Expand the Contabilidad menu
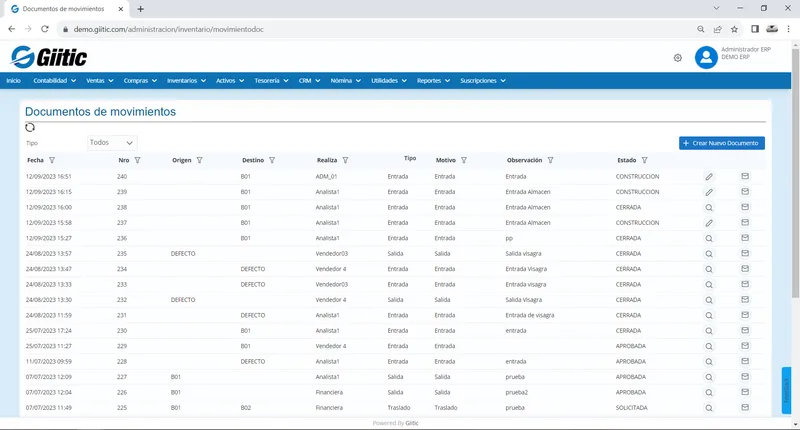 click(x=55, y=81)
